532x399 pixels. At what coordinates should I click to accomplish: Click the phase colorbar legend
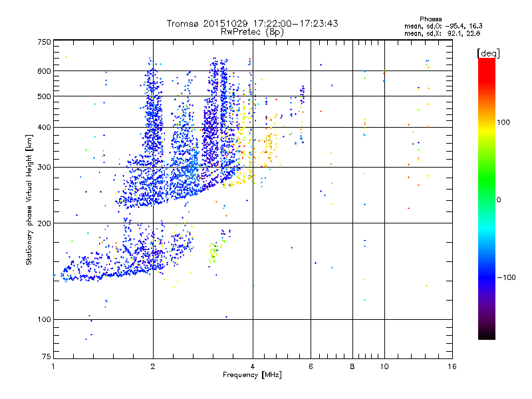487,198
